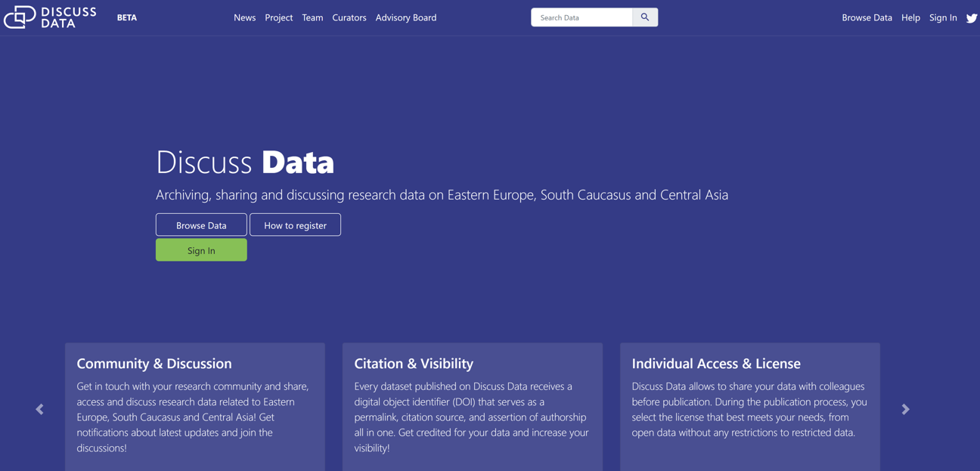Click the left carousel arrow
Image resolution: width=980 pixels, height=471 pixels.
click(x=39, y=409)
